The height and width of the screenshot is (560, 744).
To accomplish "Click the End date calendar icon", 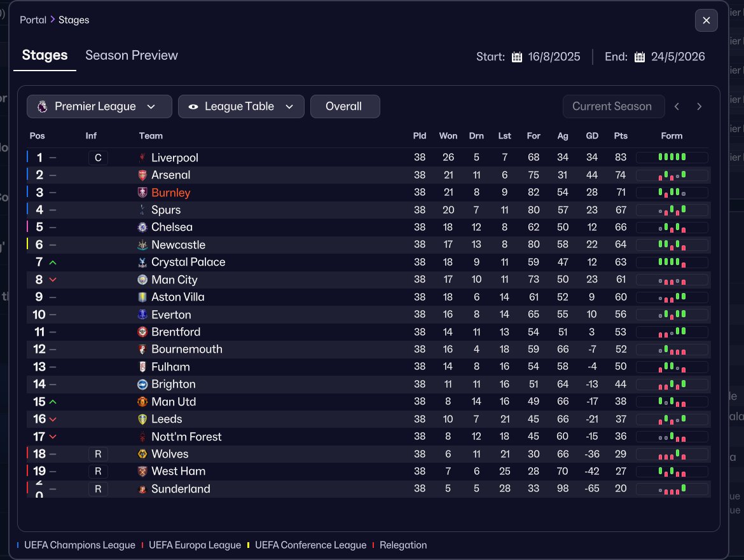I will point(640,57).
